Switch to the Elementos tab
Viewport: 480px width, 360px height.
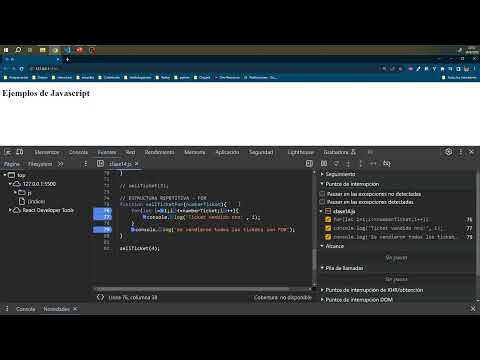point(47,152)
